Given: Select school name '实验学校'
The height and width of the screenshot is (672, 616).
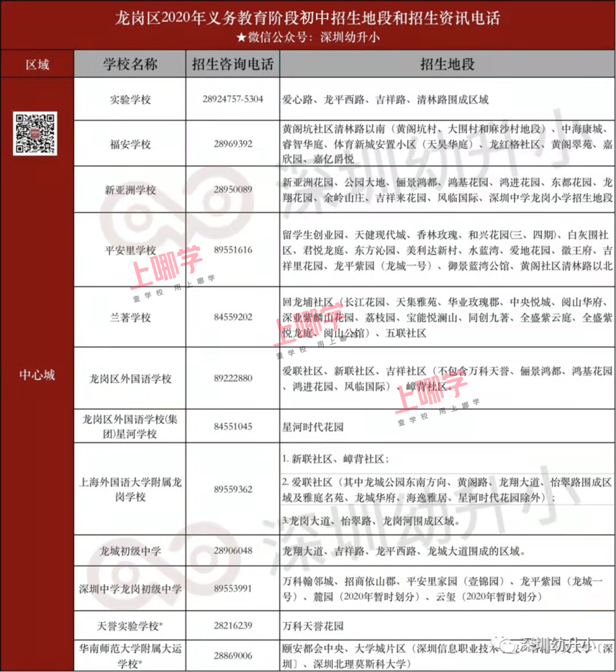Looking at the screenshot, I should point(130,99).
